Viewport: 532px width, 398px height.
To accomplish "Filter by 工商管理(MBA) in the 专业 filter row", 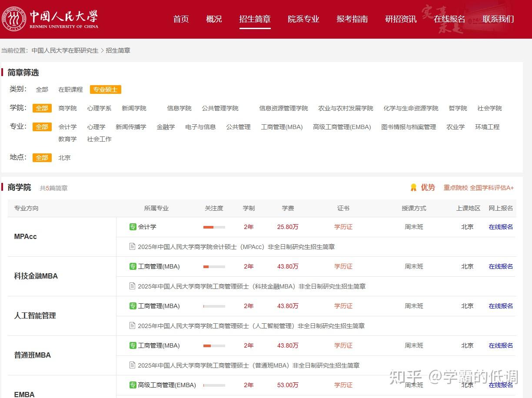I will (282, 127).
